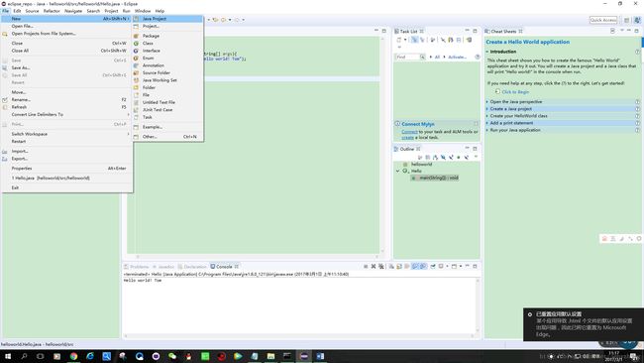Click the Task List tab
Screen dimensions: 644x363
click(408, 32)
